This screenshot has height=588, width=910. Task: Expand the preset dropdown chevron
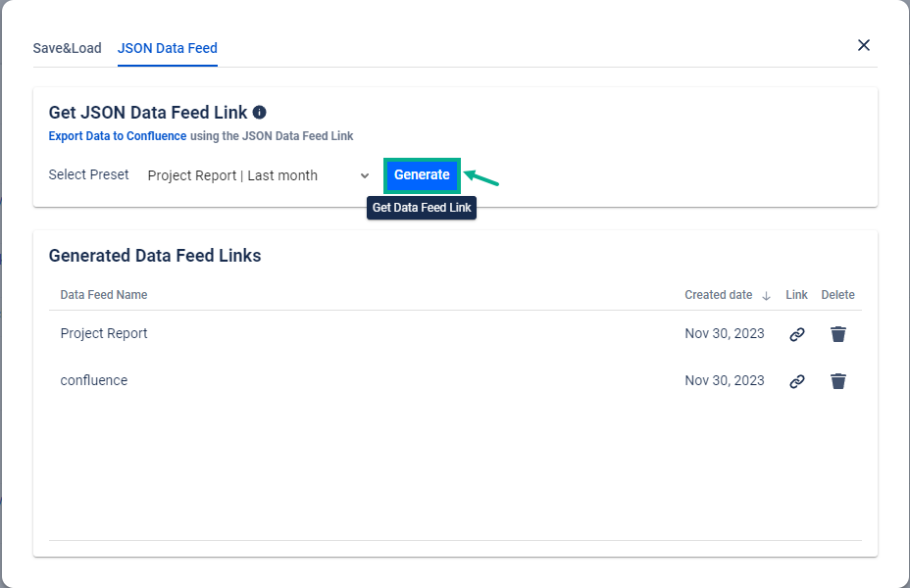[x=365, y=175]
